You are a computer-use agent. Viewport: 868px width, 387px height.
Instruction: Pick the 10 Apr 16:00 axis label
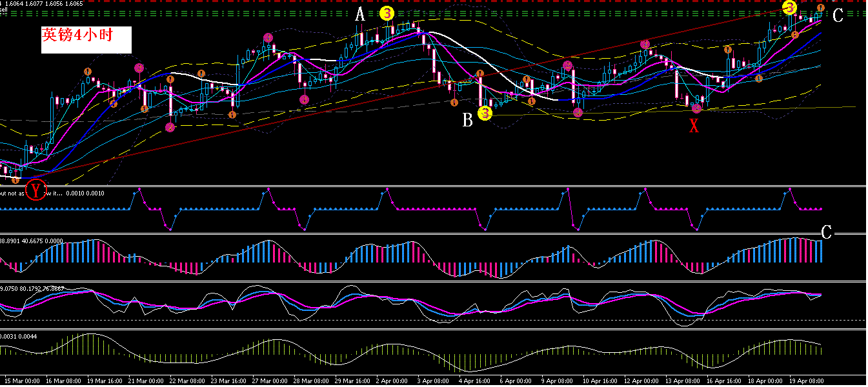[x=600, y=381]
